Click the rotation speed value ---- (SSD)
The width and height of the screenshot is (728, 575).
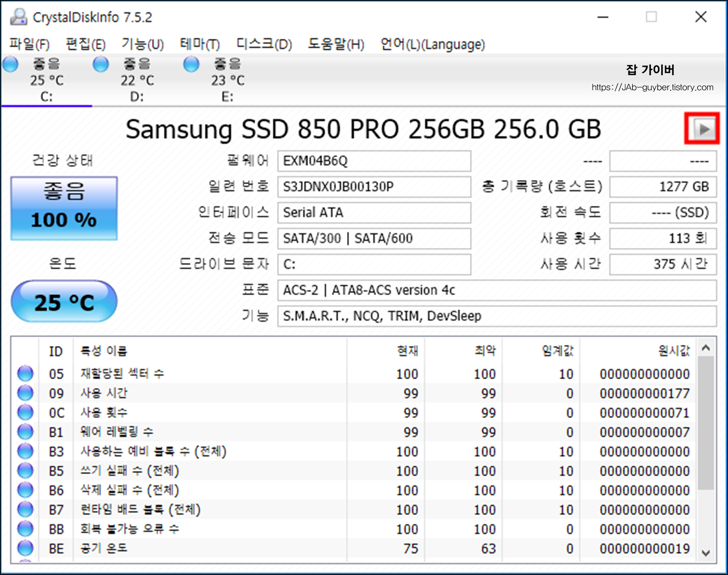(663, 213)
